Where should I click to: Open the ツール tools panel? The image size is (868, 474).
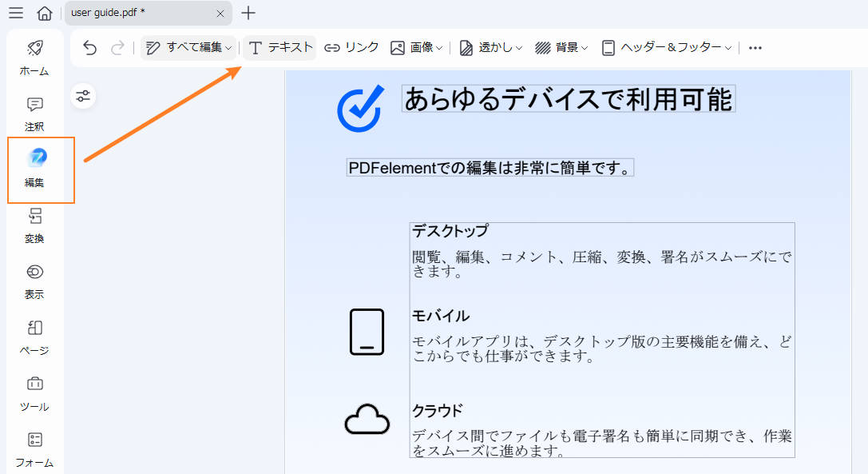click(x=34, y=393)
